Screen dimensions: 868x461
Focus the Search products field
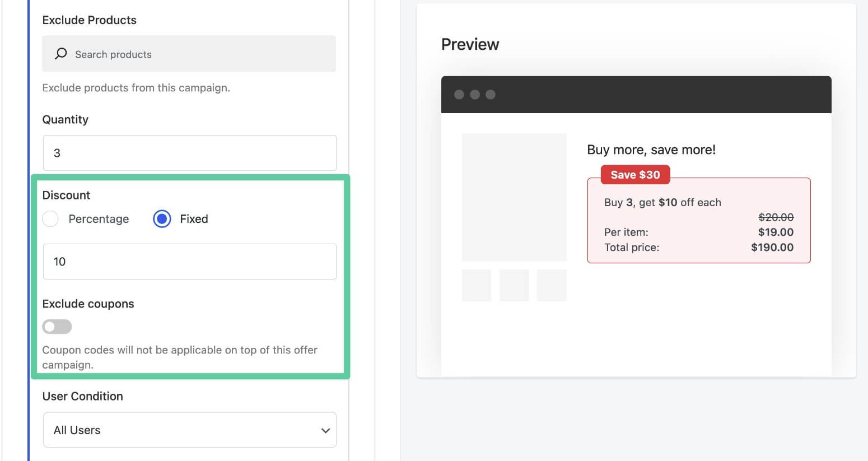click(x=189, y=54)
